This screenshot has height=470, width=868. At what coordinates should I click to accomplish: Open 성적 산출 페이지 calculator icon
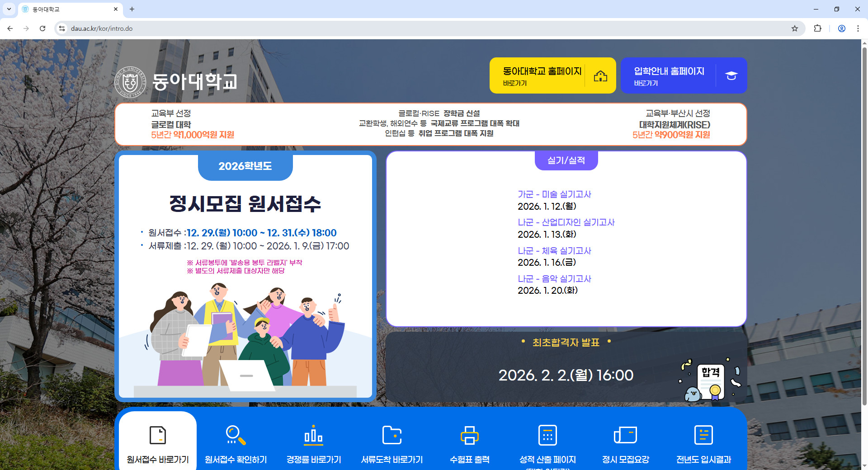(547, 435)
